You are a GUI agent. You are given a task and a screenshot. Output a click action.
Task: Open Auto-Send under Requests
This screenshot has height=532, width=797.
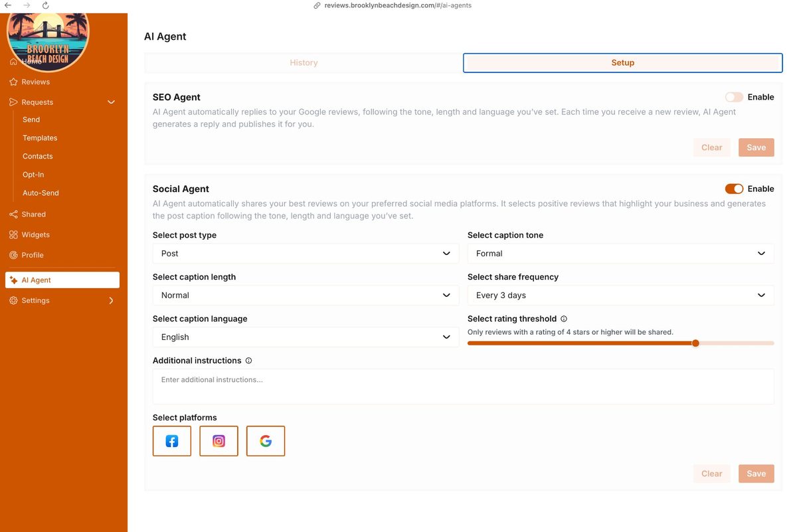click(x=41, y=193)
